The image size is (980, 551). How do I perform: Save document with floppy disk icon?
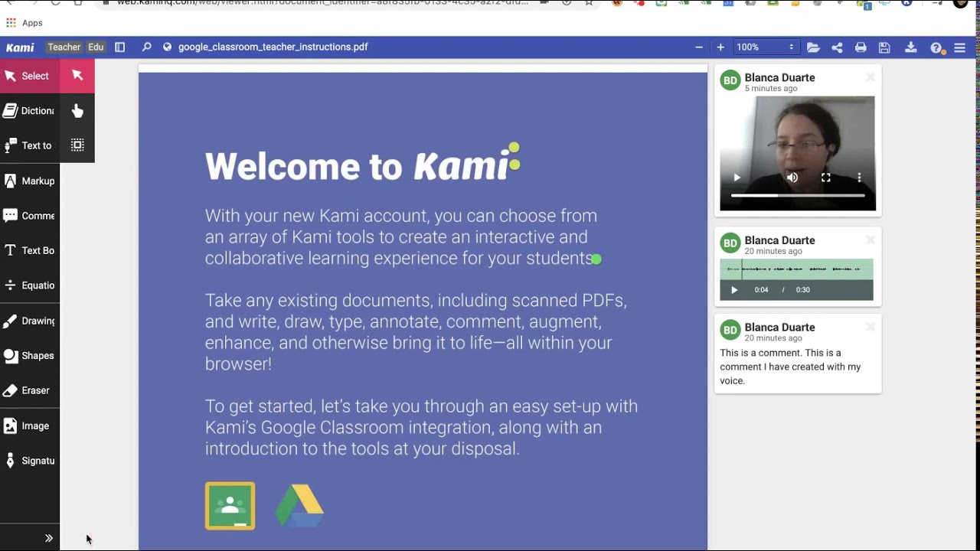coord(884,47)
